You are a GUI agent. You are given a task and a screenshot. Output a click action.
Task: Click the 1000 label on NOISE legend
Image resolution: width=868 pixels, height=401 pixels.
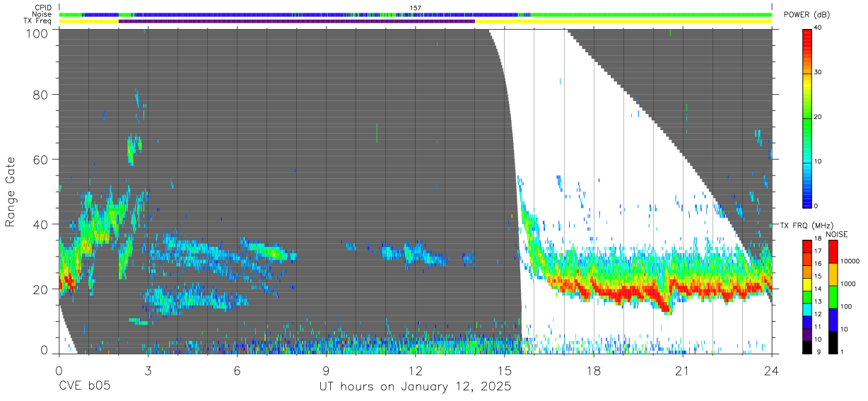click(850, 284)
